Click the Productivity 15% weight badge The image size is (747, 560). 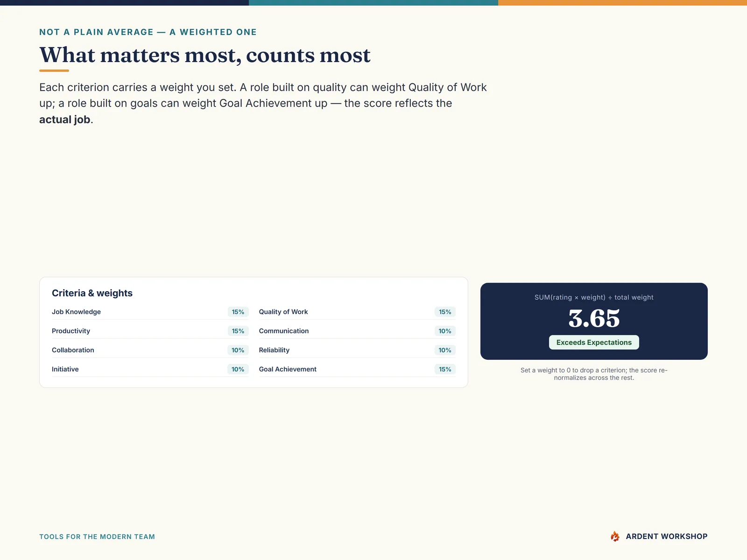[238, 331]
